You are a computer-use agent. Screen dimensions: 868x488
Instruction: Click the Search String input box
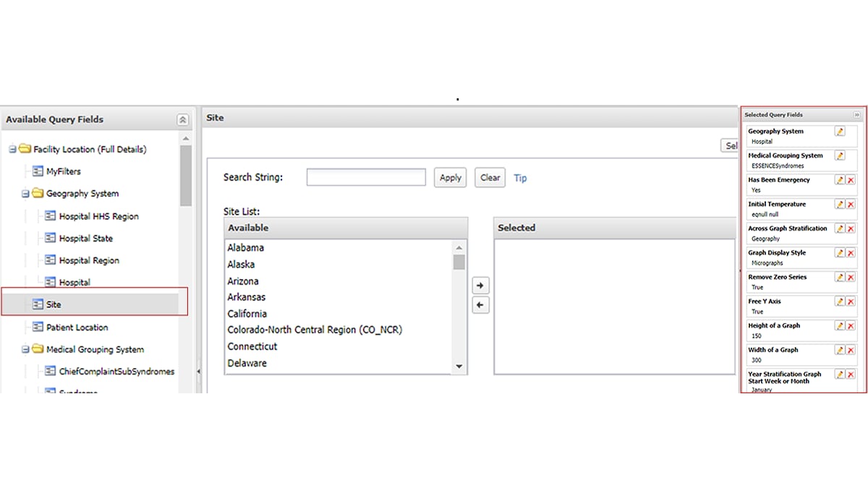coord(366,177)
